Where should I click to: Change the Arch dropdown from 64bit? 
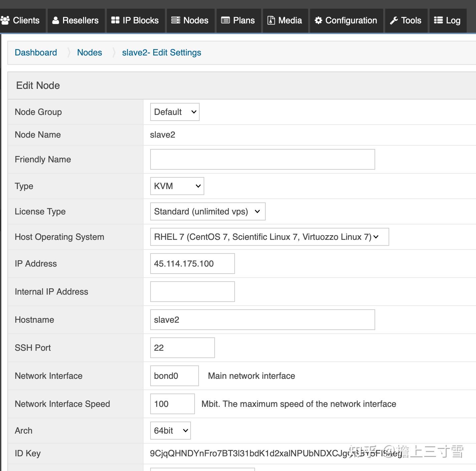(170, 431)
